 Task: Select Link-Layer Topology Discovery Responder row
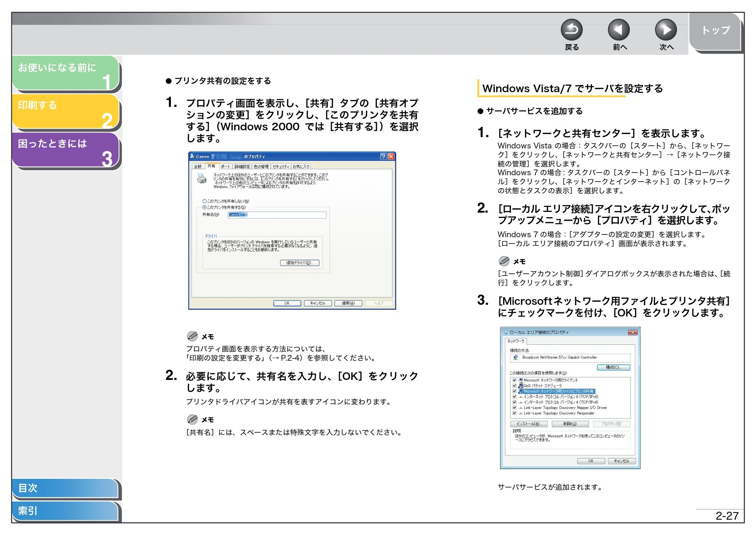(559, 413)
